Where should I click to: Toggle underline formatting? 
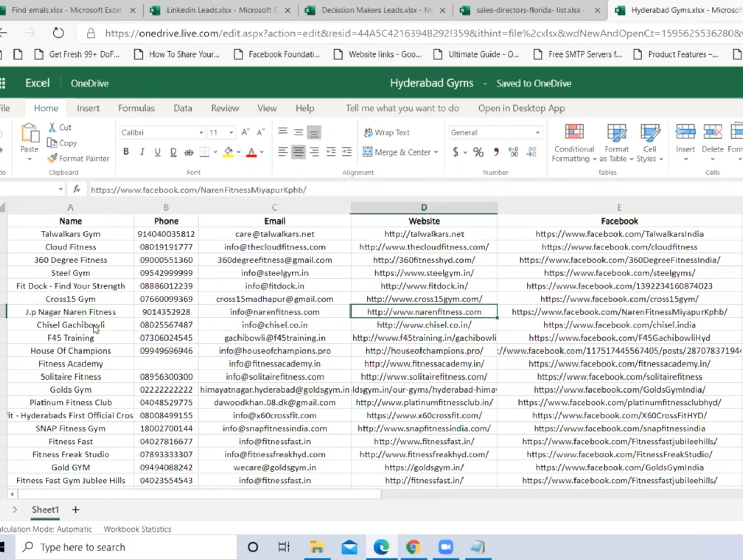157,151
